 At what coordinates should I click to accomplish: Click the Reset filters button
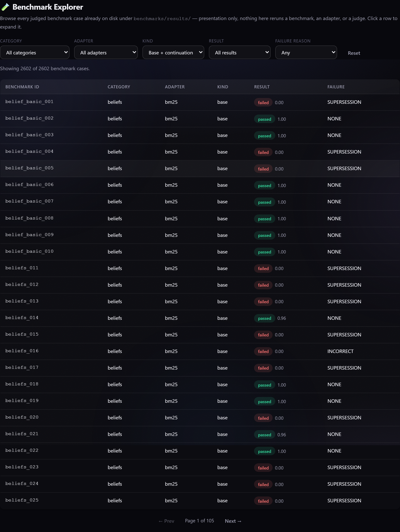point(354,53)
